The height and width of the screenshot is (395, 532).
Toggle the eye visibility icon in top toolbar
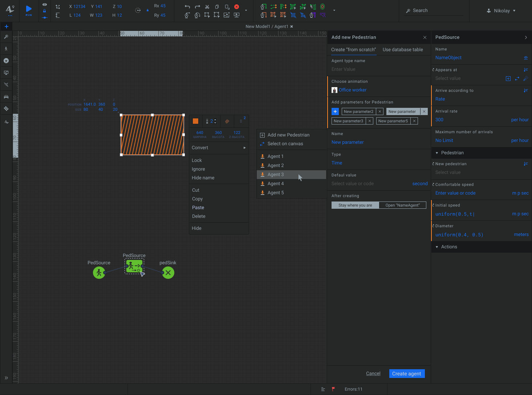pos(45,5)
